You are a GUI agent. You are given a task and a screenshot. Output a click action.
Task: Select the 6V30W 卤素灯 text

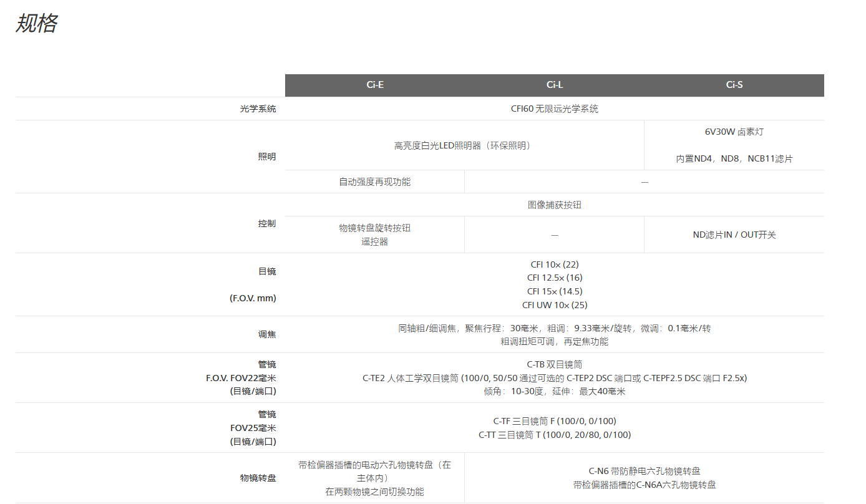pos(734,132)
